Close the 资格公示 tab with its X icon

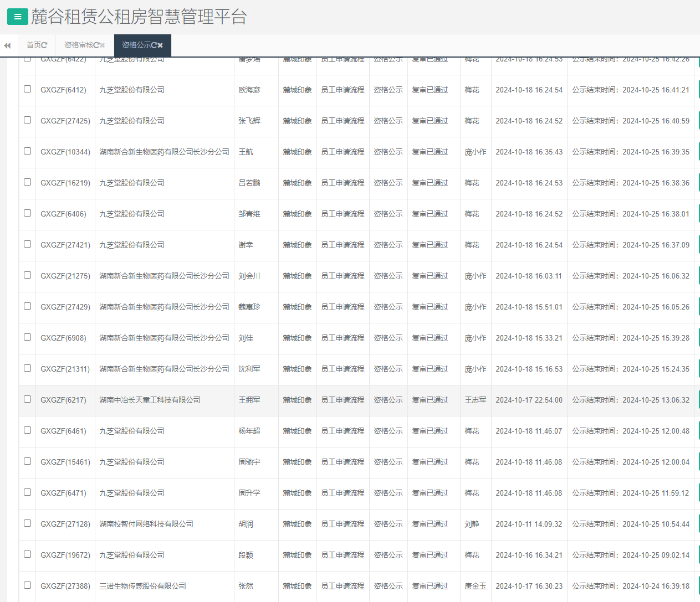160,45
